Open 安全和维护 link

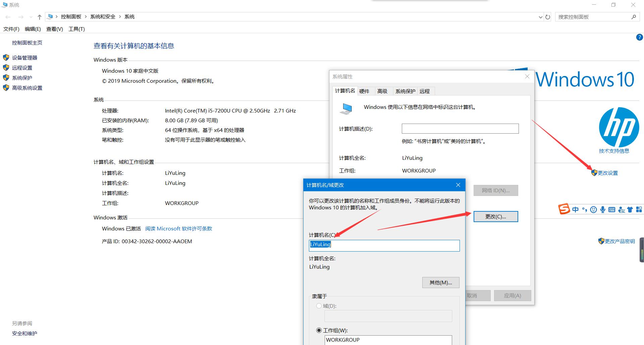tap(24, 333)
